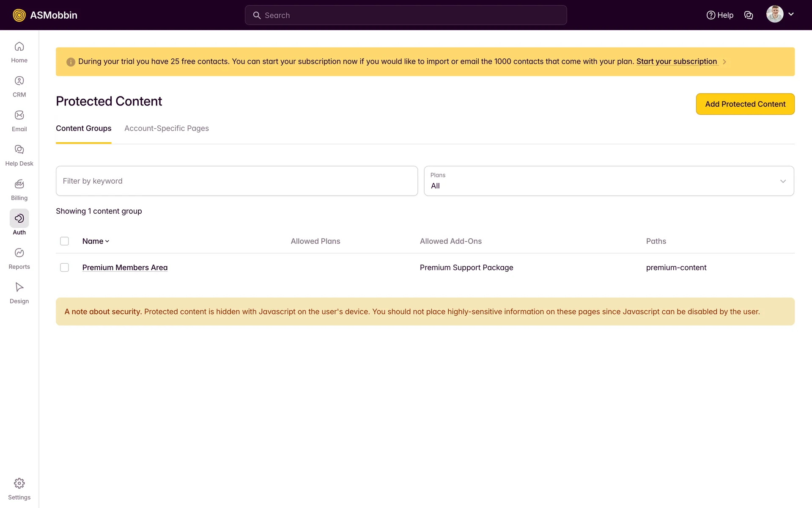
Task: Open the Design section icon
Action: click(19, 287)
